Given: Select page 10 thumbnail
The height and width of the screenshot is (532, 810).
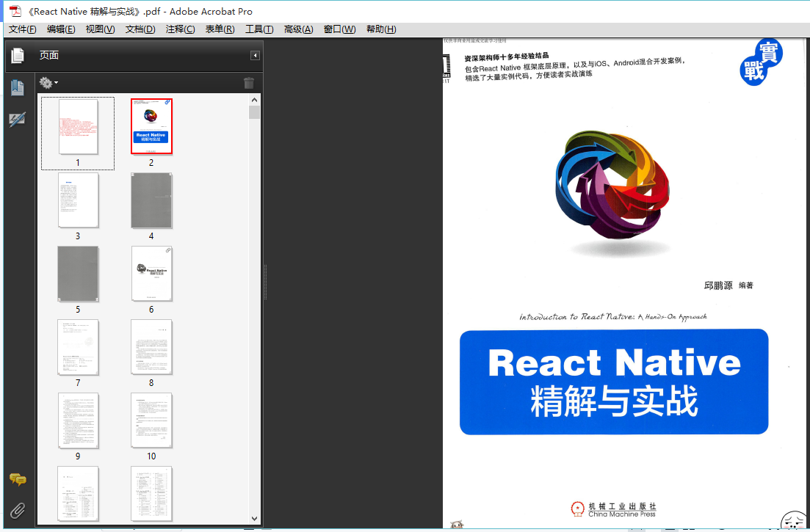Looking at the screenshot, I should point(151,420).
